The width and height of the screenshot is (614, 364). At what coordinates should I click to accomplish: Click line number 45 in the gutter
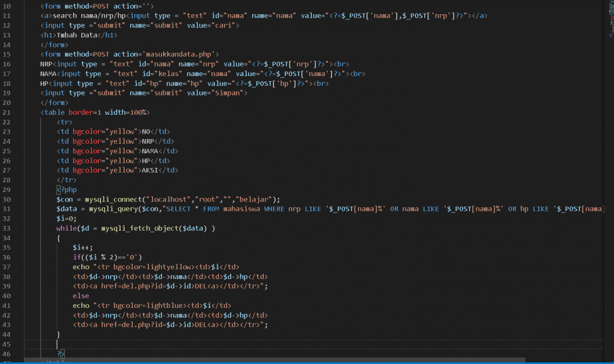tap(7, 344)
